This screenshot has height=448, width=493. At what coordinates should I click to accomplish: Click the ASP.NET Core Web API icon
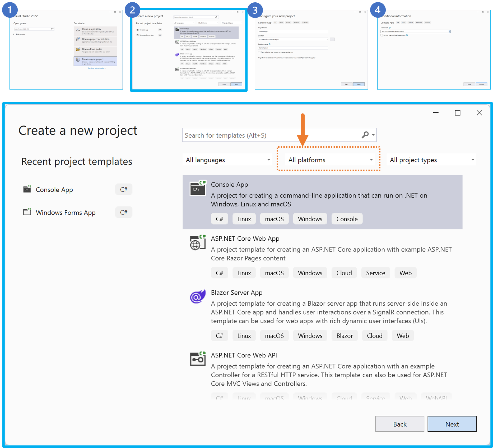[x=198, y=359]
